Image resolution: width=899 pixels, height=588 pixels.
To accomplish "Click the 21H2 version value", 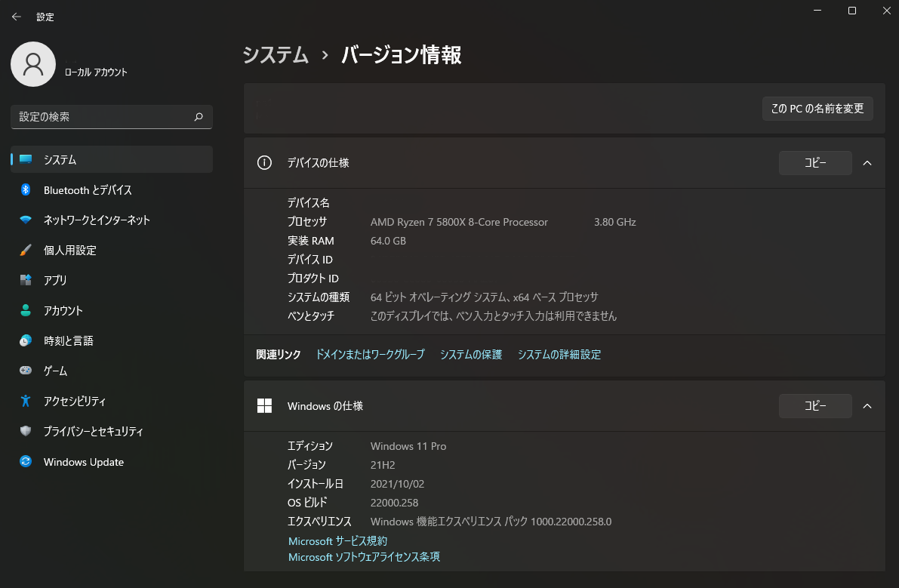I will click(x=383, y=466).
